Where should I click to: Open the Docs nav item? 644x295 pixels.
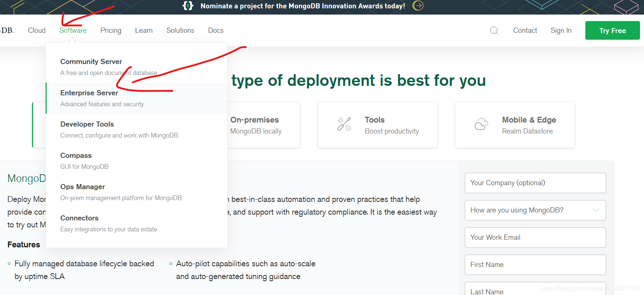216,31
